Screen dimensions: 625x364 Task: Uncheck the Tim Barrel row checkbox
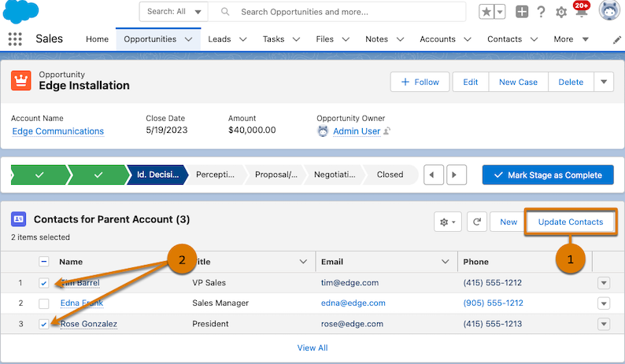coord(44,283)
